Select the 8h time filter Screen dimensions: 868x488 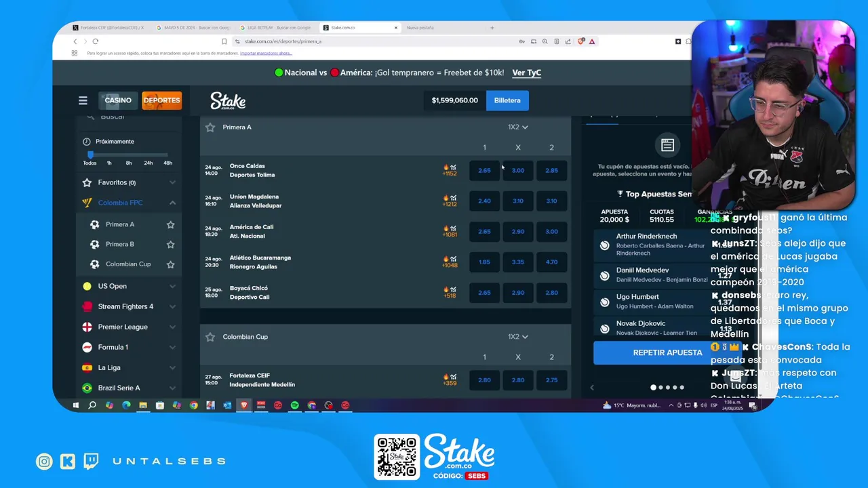click(x=129, y=163)
